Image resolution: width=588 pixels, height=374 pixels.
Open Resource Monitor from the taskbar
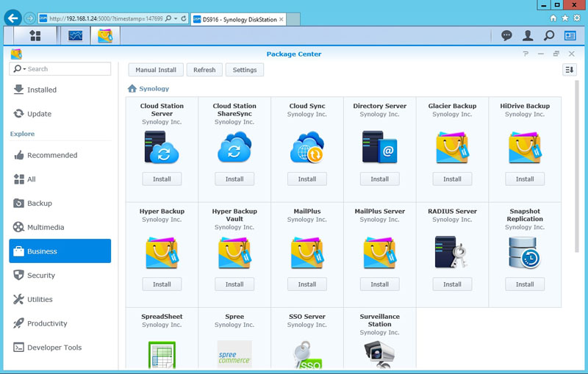pyautogui.click(x=76, y=36)
